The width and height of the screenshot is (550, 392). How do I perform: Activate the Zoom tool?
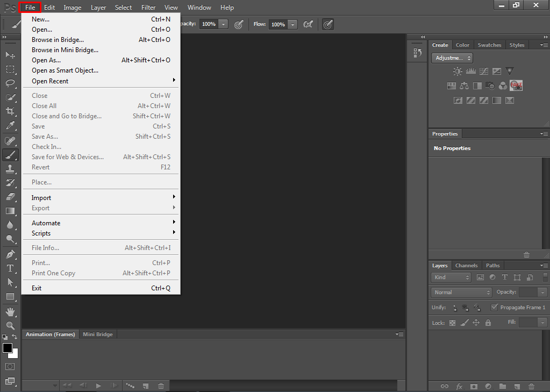(11, 325)
